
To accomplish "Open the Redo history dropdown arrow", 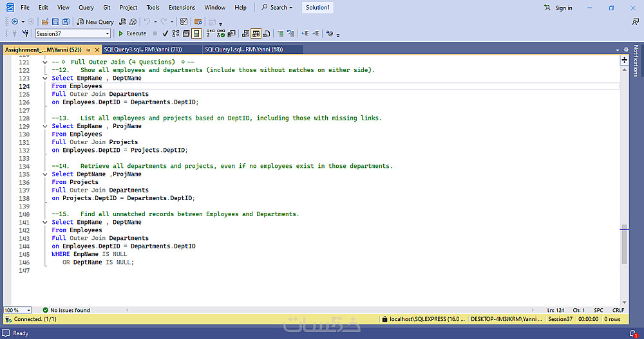I will [172, 22].
